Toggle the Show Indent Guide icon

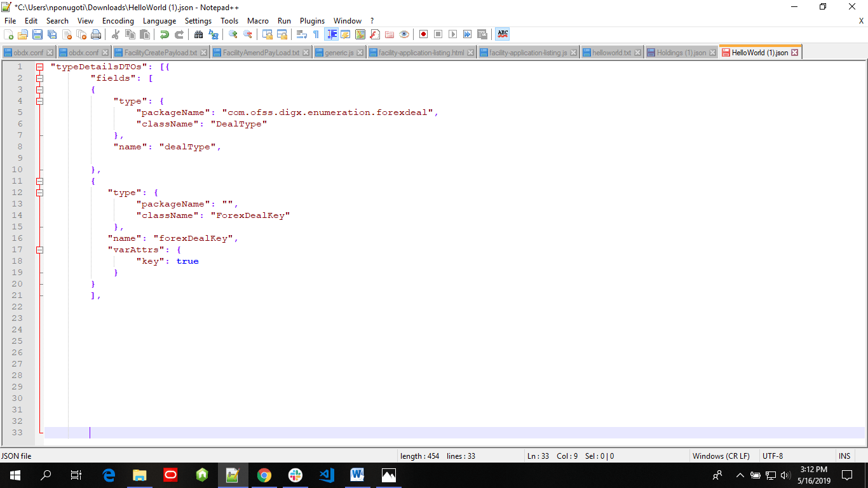[x=332, y=34]
